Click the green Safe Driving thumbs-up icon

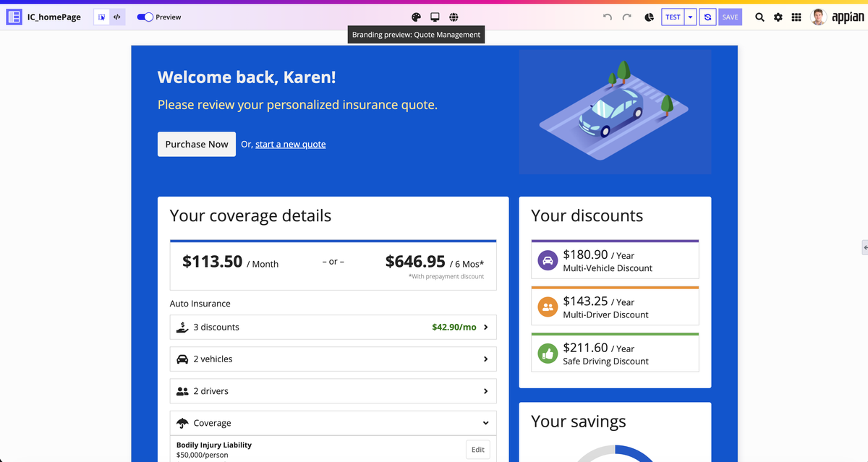pos(548,354)
